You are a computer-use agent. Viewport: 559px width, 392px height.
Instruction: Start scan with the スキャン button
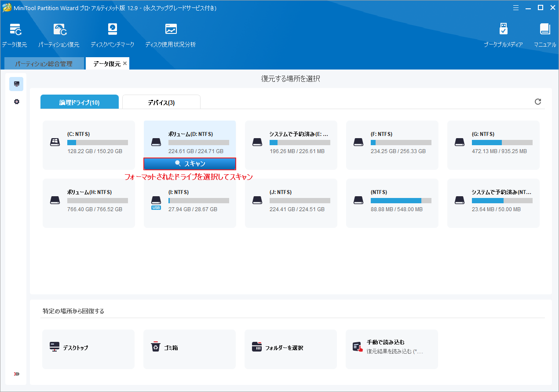point(190,164)
